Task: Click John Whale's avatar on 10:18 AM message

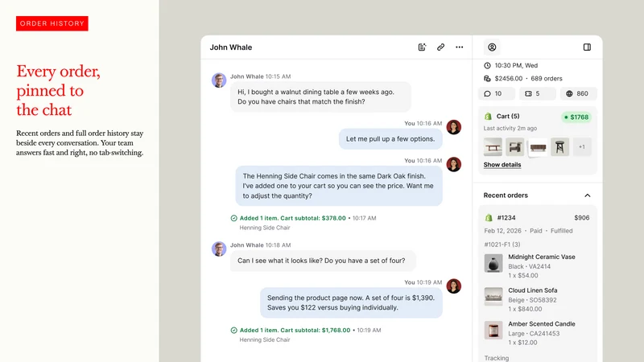Action: (219, 249)
